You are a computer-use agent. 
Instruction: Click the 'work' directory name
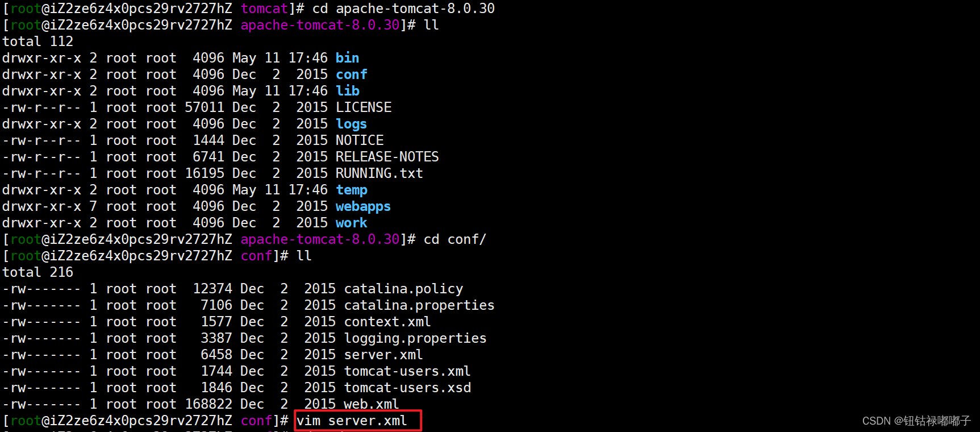point(351,223)
